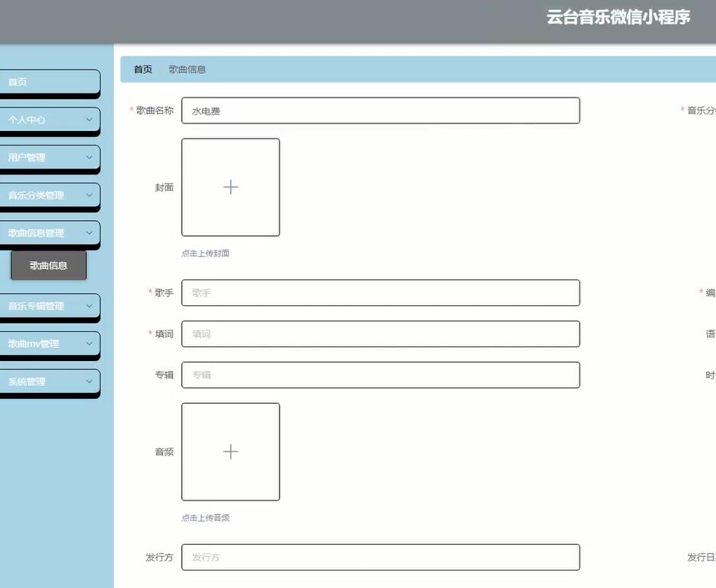Click the 点击上传音频 upload link
The image size is (716, 588).
pyautogui.click(x=205, y=516)
